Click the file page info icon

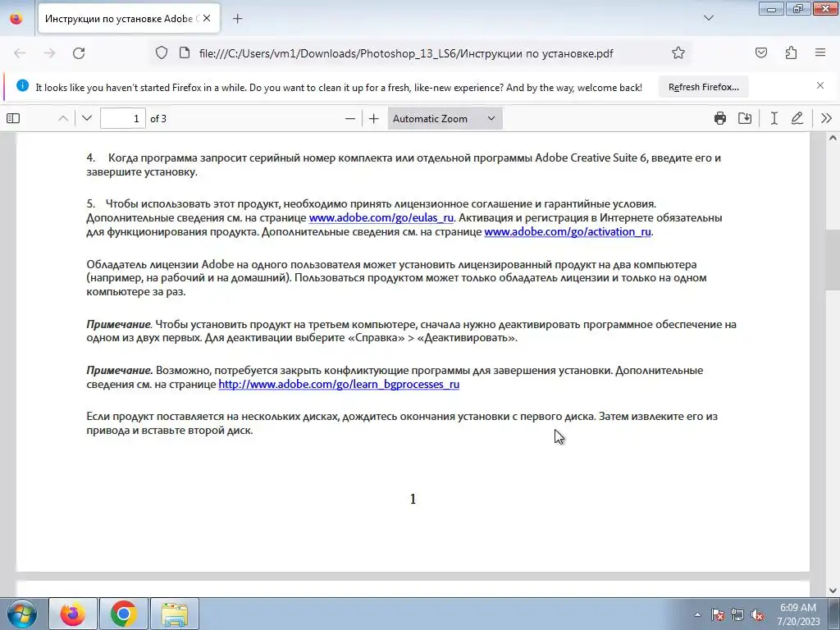185,53
